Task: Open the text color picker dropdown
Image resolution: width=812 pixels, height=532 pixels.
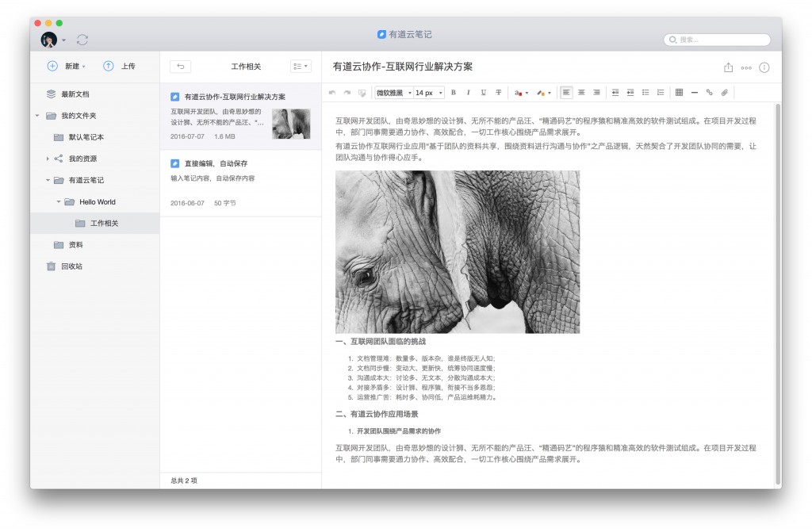Action: pyautogui.click(x=521, y=93)
